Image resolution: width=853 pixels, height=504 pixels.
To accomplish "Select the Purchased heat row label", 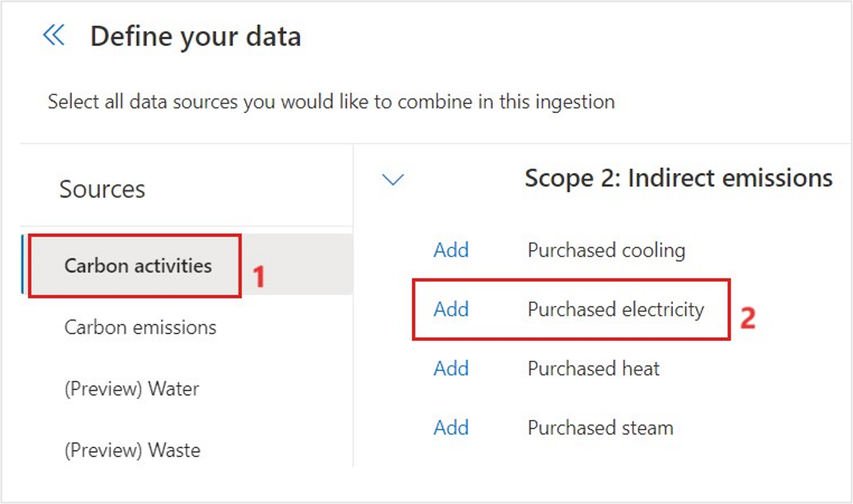I will pos(593,369).
